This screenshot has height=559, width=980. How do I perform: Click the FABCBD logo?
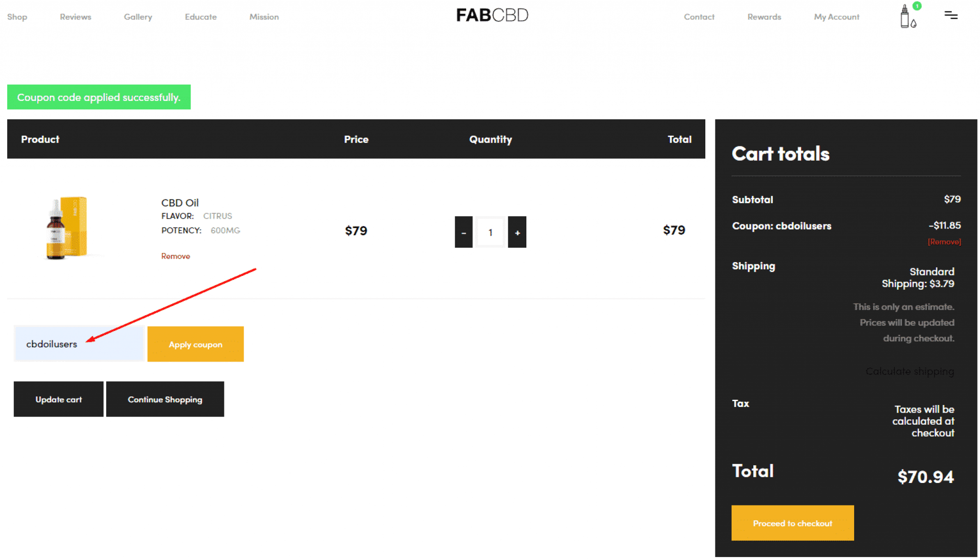(492, 15)
